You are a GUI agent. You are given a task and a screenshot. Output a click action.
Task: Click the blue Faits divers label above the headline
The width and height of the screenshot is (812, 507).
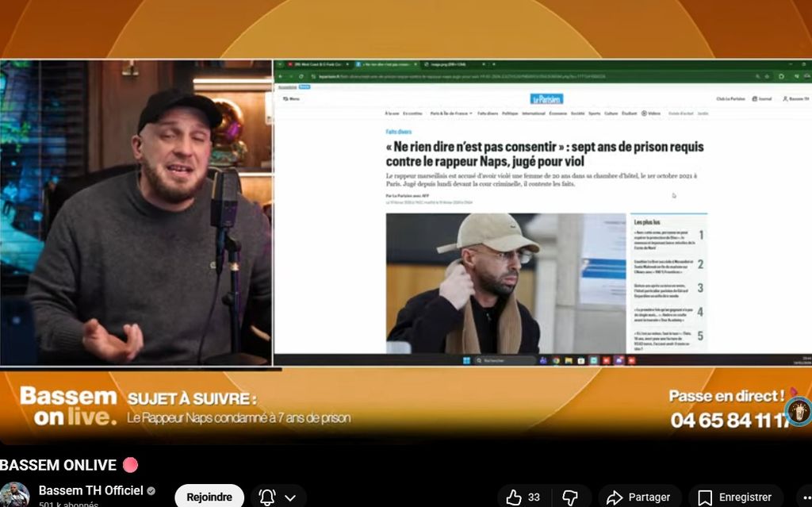coord(399,132)
